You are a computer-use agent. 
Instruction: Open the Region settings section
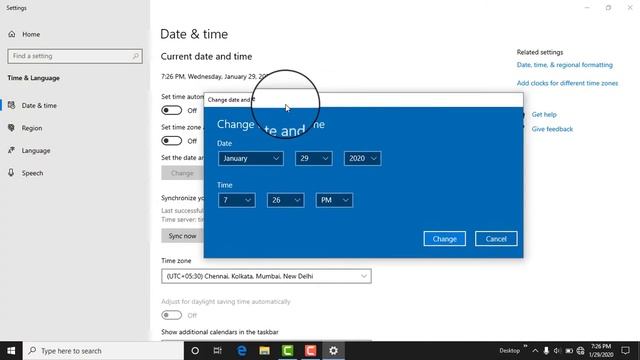tap(32, 128)
